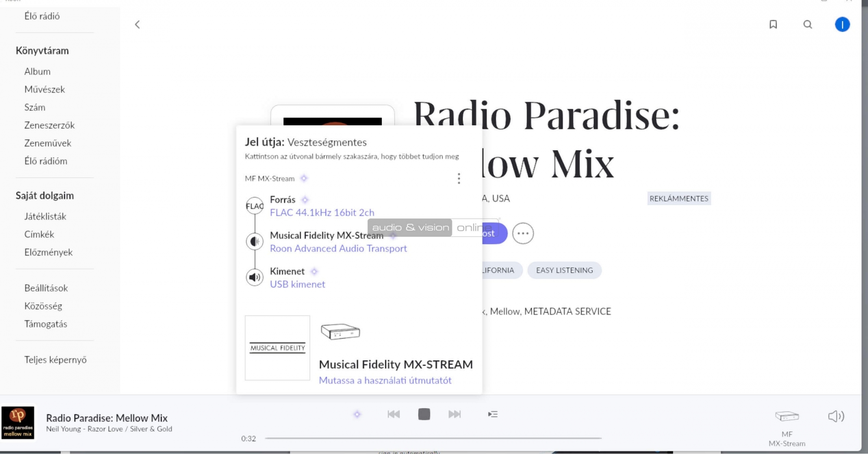Open the blue profile avatar menu
This screenshot has width=868, height=454.
coord(842,24)
